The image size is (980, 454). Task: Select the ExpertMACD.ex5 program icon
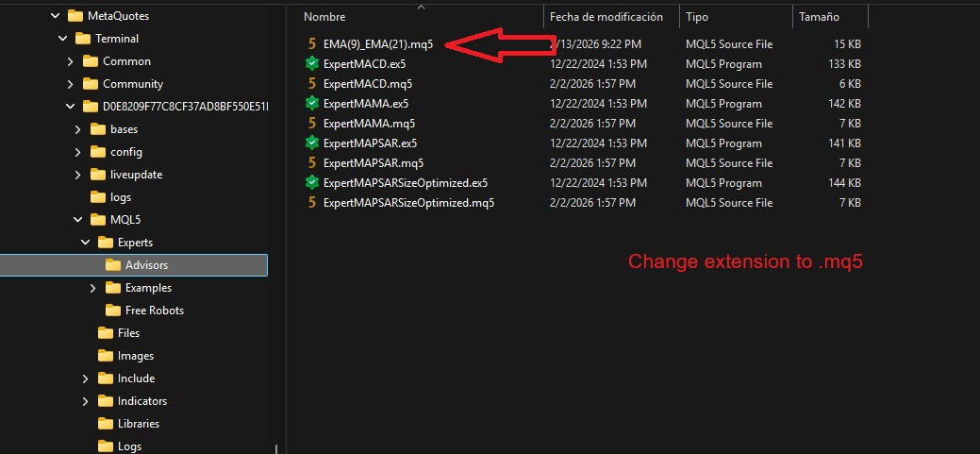pyautogui.click(x=311, y=64)
